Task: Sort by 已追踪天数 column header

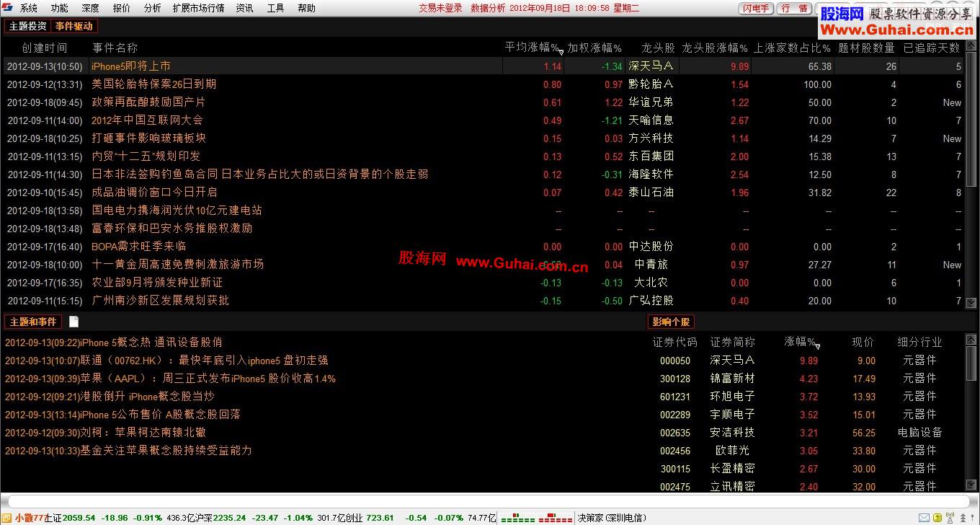Action: click(x=932, y=48)
